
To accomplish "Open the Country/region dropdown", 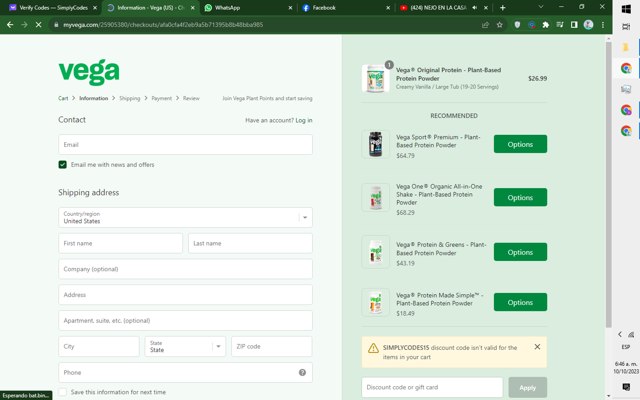I will [185, 218].
